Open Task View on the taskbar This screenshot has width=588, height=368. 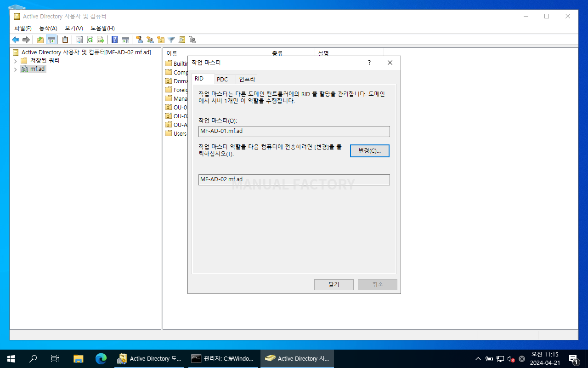click(x=55, y=359)
